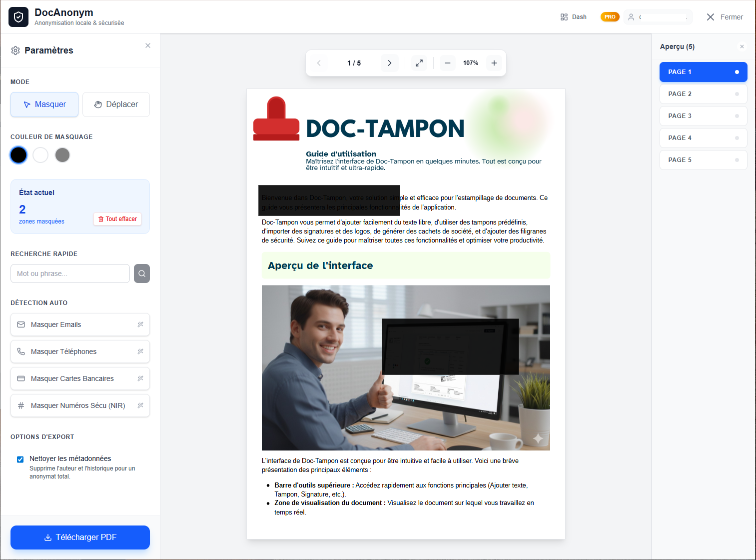Select the Masquer mode
Viewport: 756px width, 560px height.
tap(44, 104)
